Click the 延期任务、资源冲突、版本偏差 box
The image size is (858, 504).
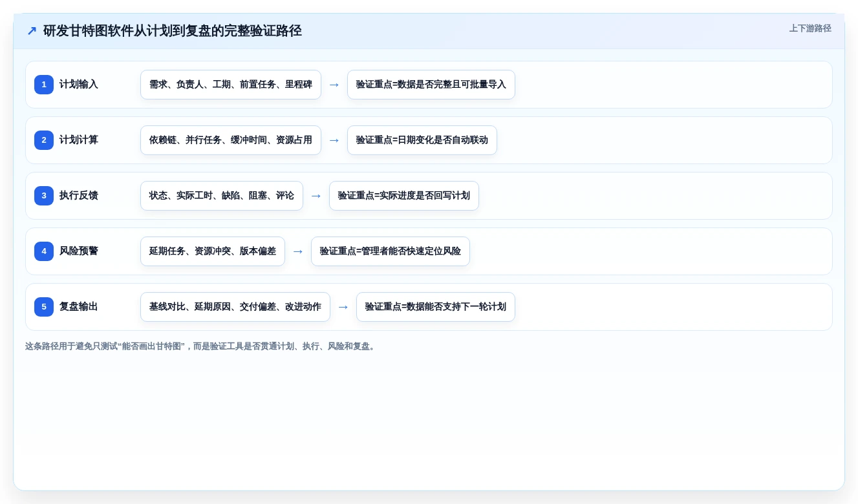click(x=213, y=251)
